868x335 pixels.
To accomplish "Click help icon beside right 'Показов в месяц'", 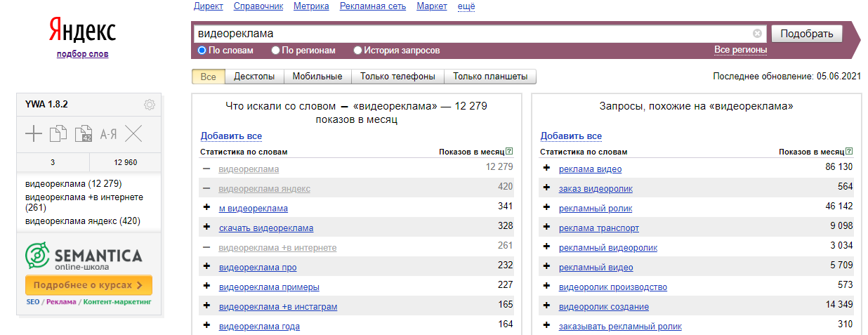I will [x=848, y=151].
